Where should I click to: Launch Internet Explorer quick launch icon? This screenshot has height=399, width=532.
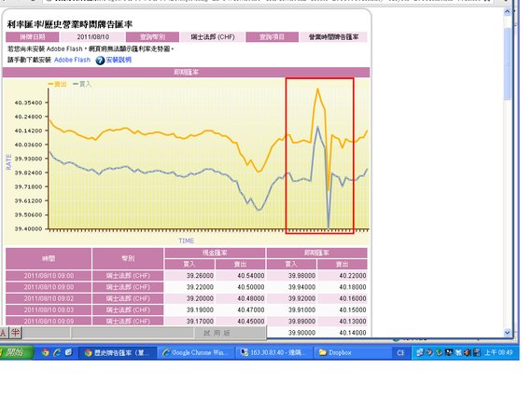[57, 352]
